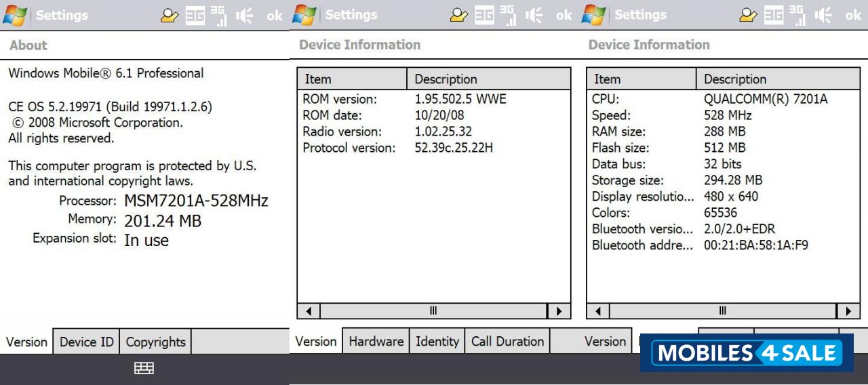Viewport: 868px width, 385px height.
Task: Open the Call Duration tab
Action: (507, 342)
